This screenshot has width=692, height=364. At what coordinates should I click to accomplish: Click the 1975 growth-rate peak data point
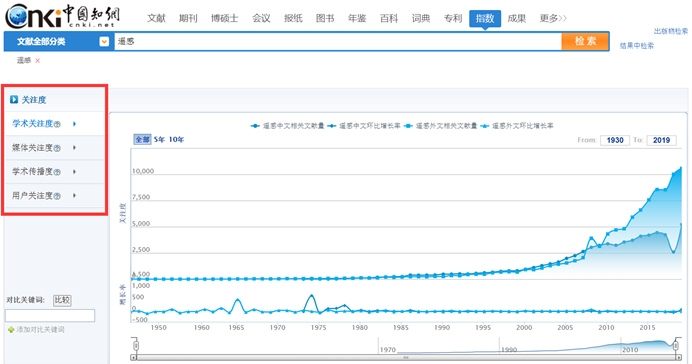click(312, 296)
